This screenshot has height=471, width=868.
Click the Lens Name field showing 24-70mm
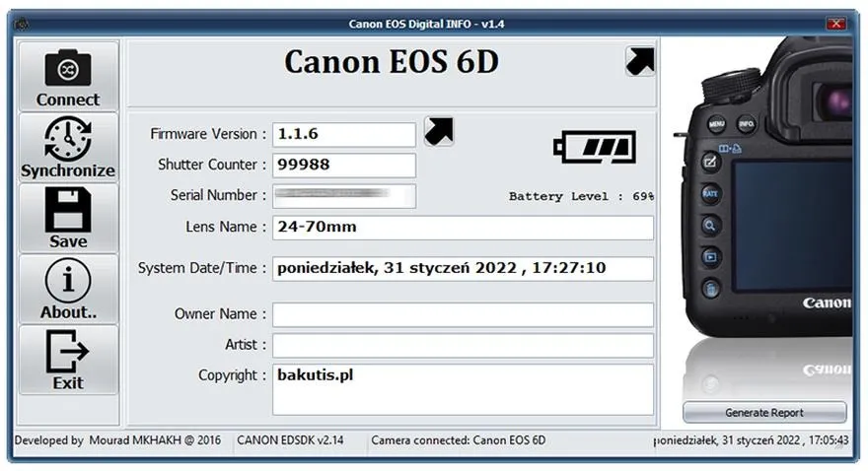[463, 228]
